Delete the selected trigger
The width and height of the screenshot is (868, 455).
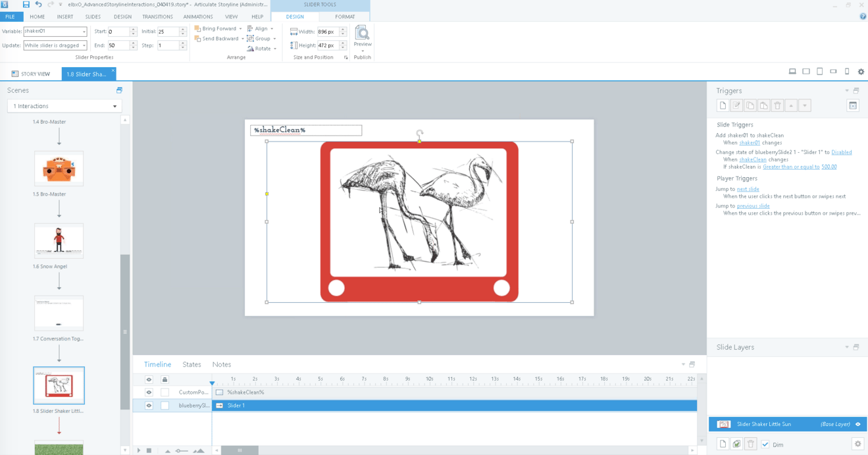(x=777, y=105)
